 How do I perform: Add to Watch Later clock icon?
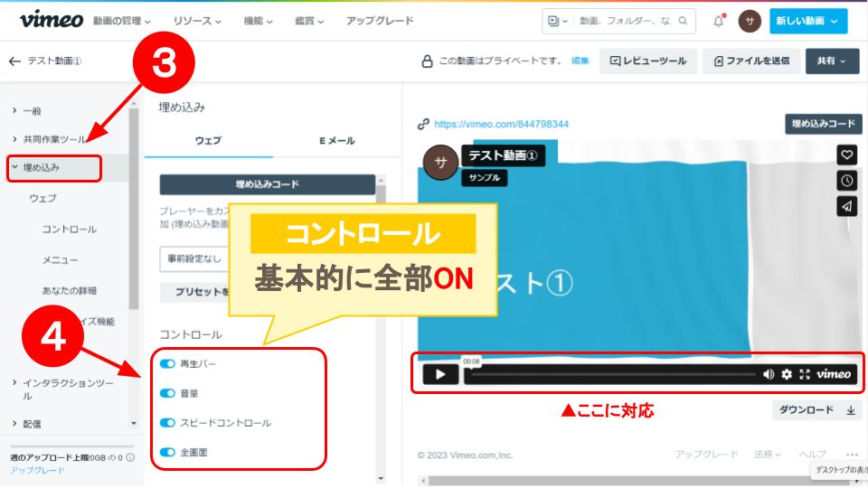click(x=846, y=181)
